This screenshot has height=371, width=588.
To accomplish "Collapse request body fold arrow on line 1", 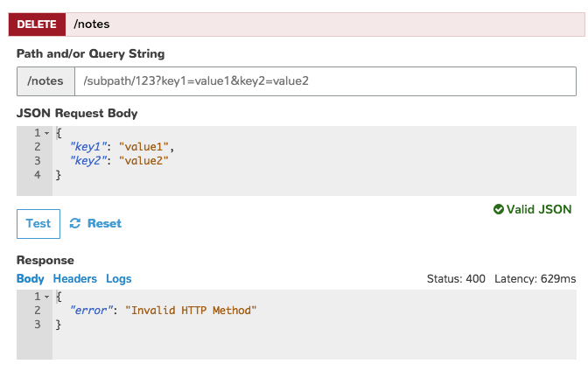I will [46, 133].
